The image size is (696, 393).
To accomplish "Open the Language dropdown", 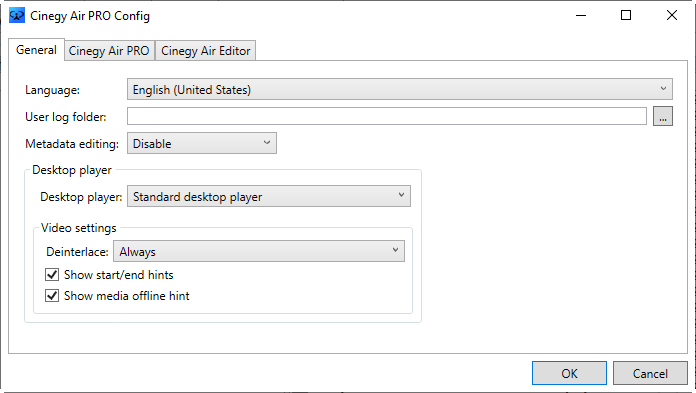I will click(399, 89).
